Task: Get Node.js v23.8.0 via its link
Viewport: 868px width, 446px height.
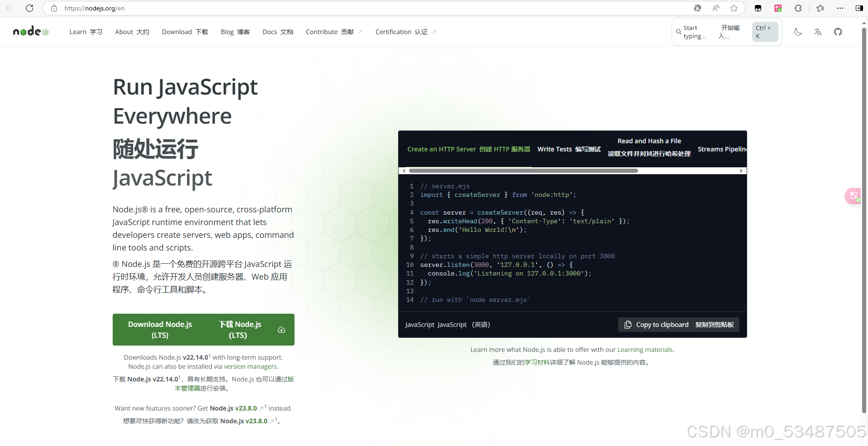Action: tap(234, 408)
